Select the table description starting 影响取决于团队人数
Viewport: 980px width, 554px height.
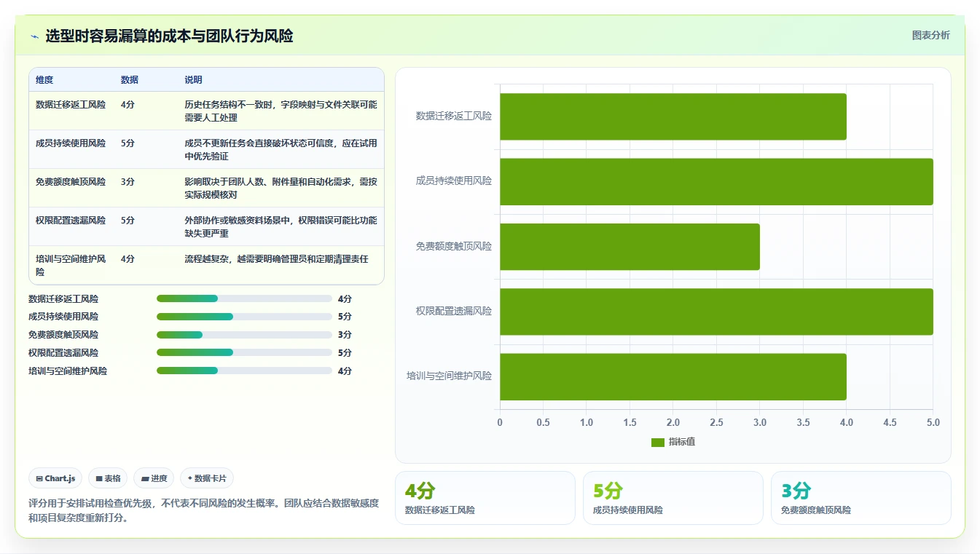(x=281, y=188)
